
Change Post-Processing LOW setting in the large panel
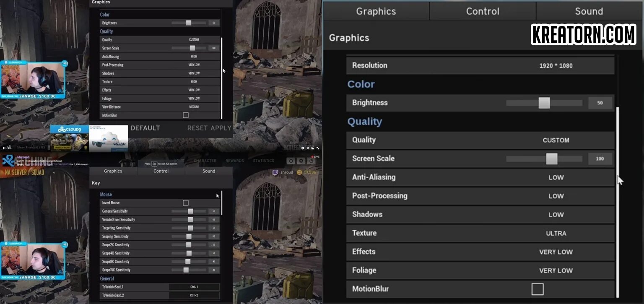pyautogui.click(x=556, y=196)
